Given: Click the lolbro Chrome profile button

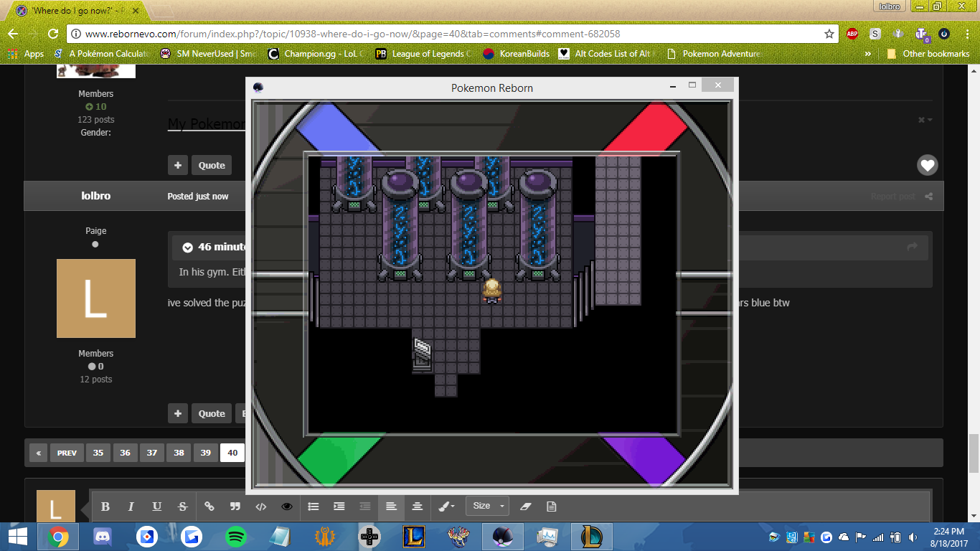Looking at the screenshot, I should (x=890, y=6).
